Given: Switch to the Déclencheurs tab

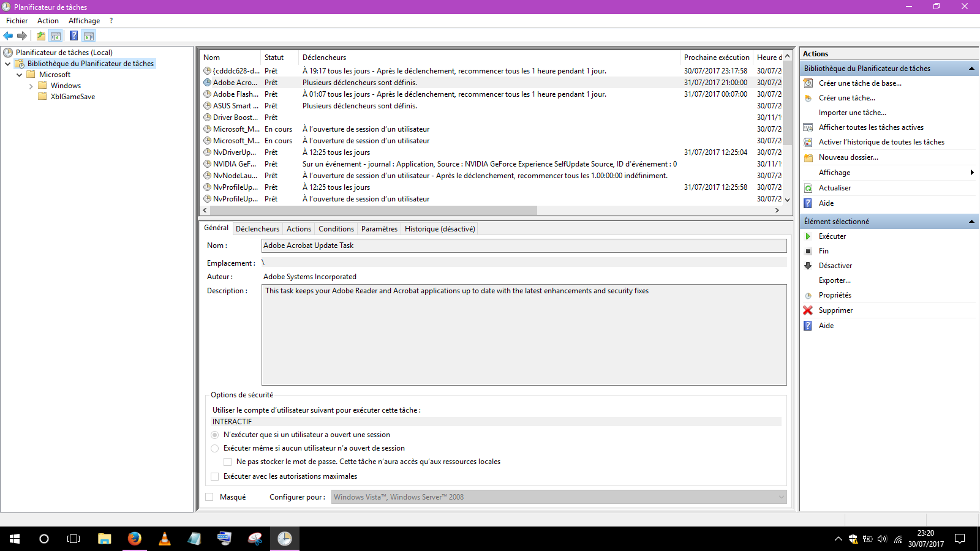Looking at the screenshot, I should tap(257, 229).
